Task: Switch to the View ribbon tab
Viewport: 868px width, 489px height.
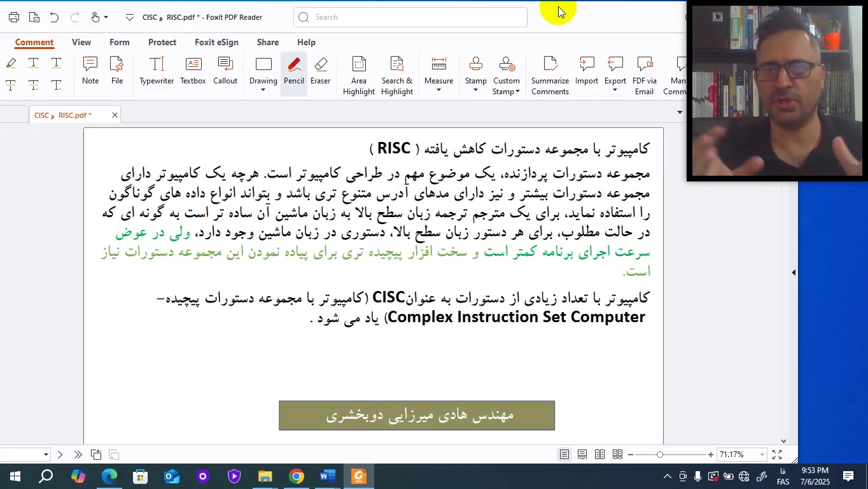Action: pos(81,42)
